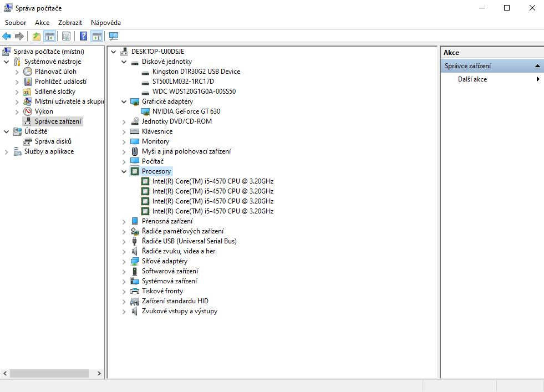This screenshot has height=392, width=544.
Task: Expand the Síťové adaptéry category
Action: 124,261
